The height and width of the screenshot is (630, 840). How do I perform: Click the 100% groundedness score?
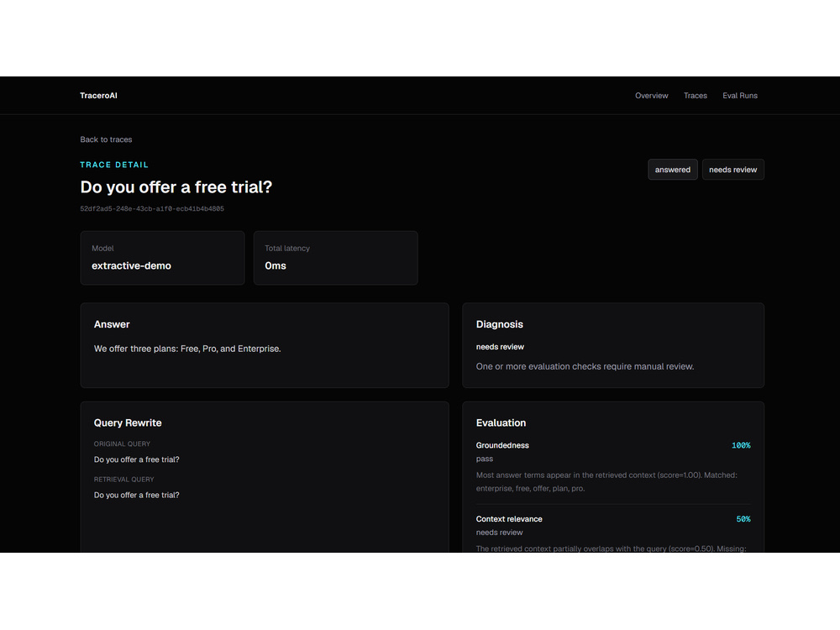(x=741, y=445)
